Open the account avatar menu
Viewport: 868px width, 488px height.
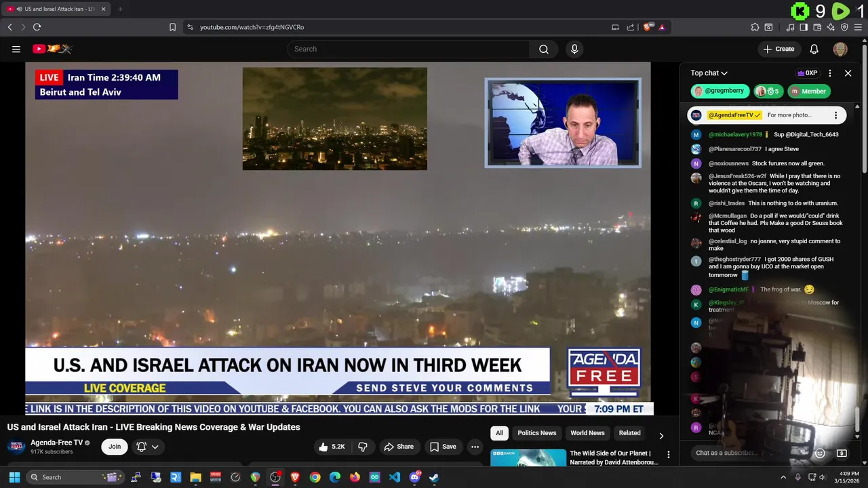tap(840, 49)
